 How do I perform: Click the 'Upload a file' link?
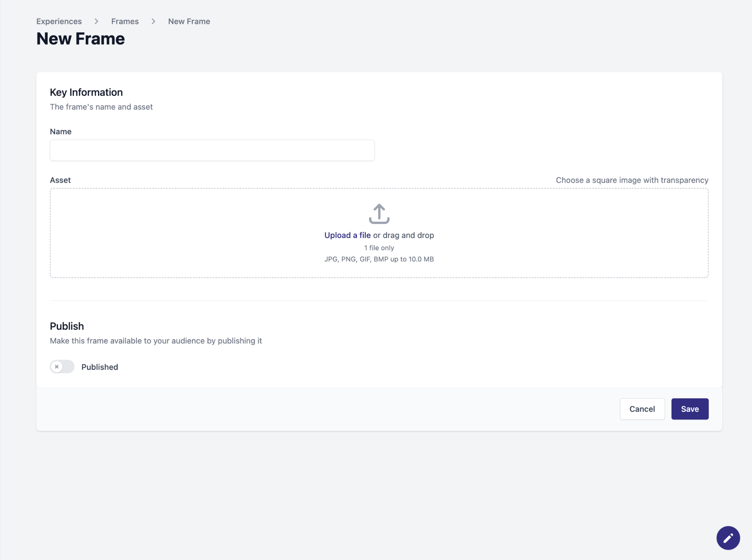(347, 235)
